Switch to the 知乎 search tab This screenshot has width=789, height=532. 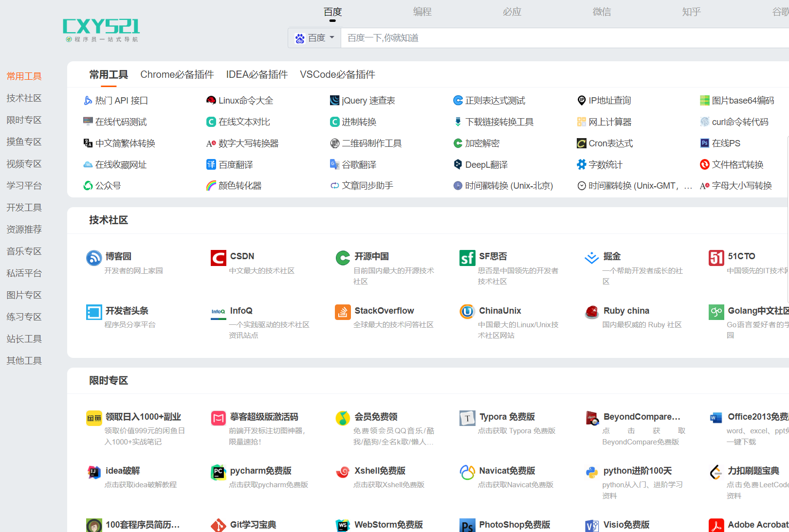point(691,12)
